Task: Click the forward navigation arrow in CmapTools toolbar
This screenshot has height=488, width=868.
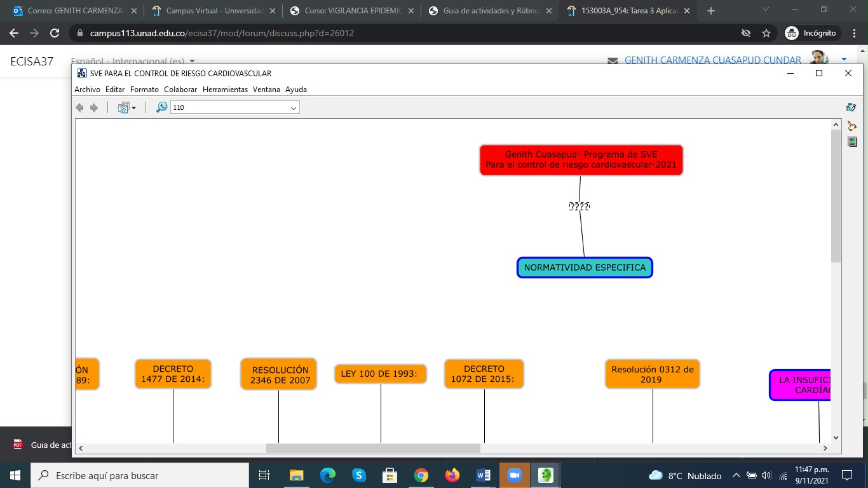Action: coord(94,108)
